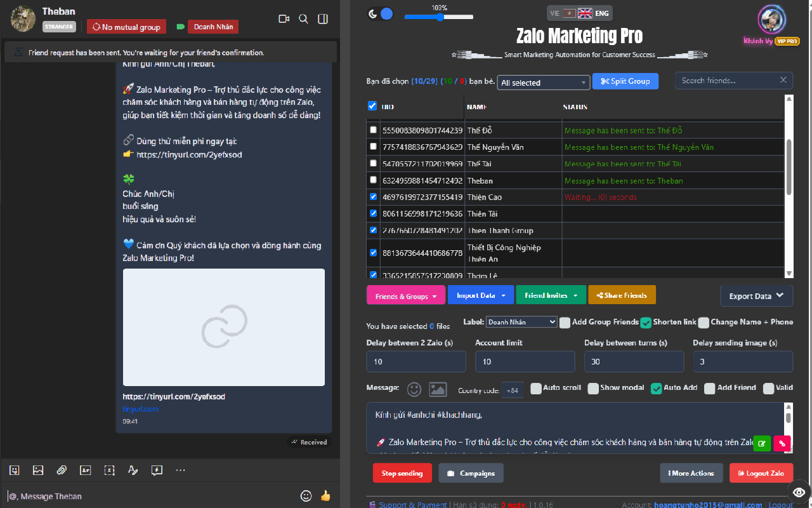Open the search icon in the chat header
The width and height of the screenshot is (812, 508).
pyautogui.click(x=303, y=18)
